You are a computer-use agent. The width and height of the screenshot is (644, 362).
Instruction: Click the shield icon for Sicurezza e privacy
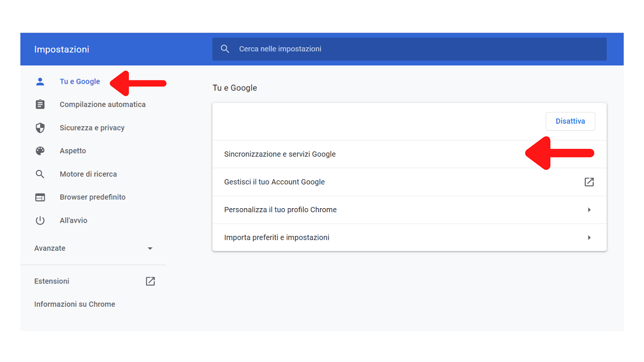coord(40,128)
